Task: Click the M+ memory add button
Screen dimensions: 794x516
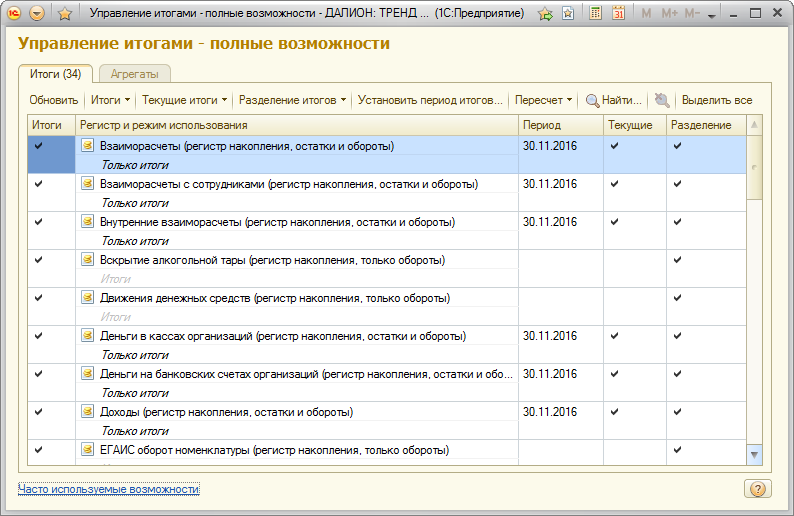Action: [669, 14]
